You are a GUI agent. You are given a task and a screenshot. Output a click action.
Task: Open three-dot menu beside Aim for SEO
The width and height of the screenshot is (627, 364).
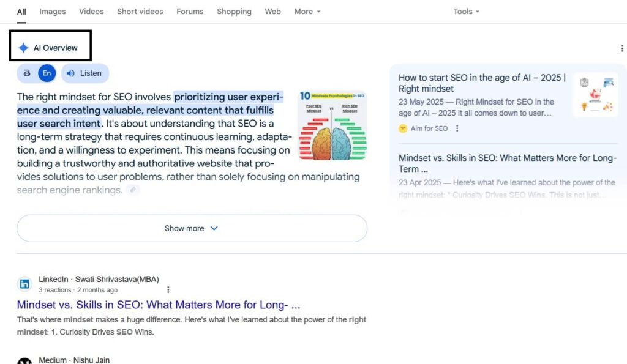coord(457,128)
